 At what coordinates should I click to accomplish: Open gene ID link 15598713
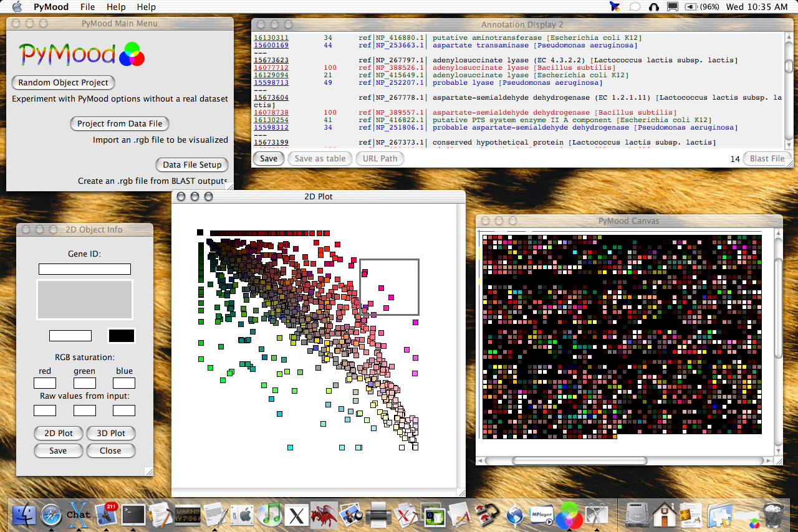[x=271, y=83]
